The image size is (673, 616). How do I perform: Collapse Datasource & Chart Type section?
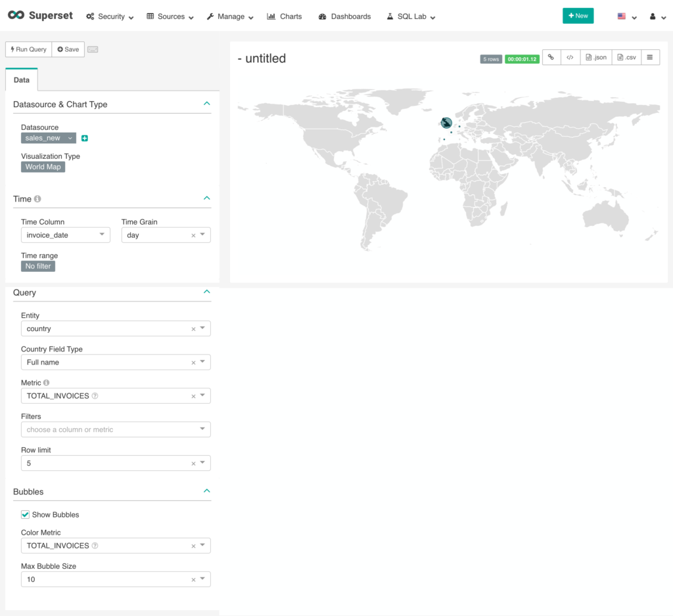[x=206, y=104]
